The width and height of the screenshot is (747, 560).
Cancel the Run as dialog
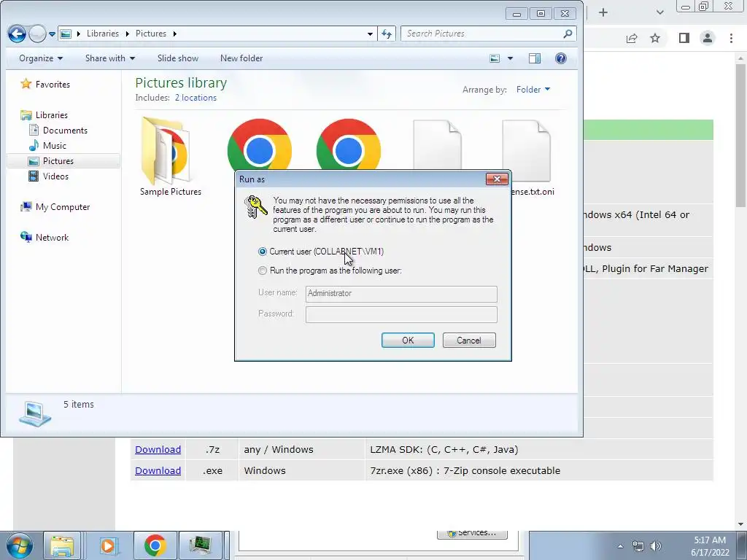469,340
